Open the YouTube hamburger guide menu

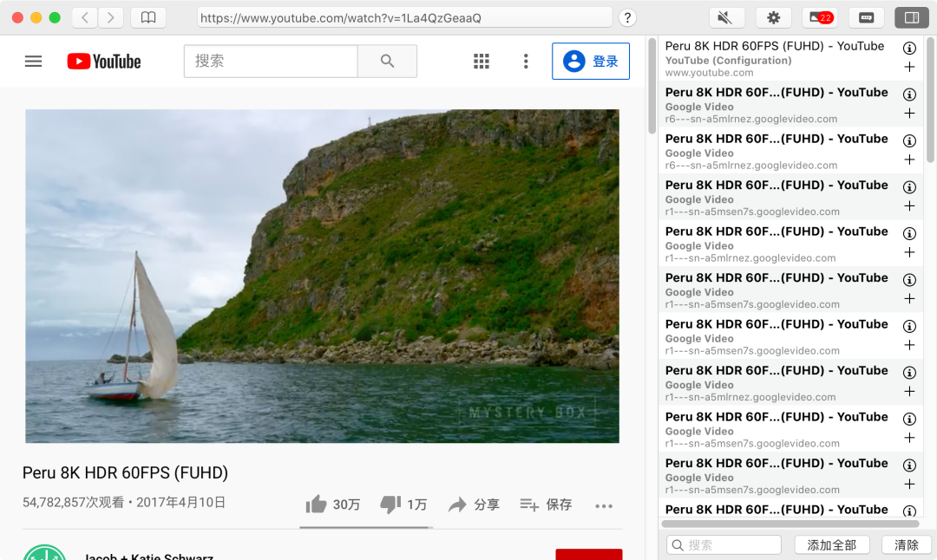[33, 62]
